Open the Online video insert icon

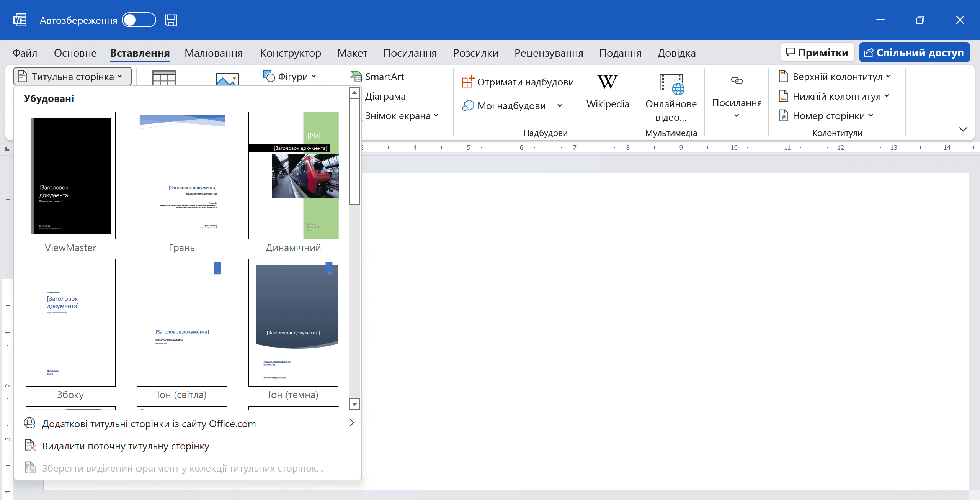[671, 84]
